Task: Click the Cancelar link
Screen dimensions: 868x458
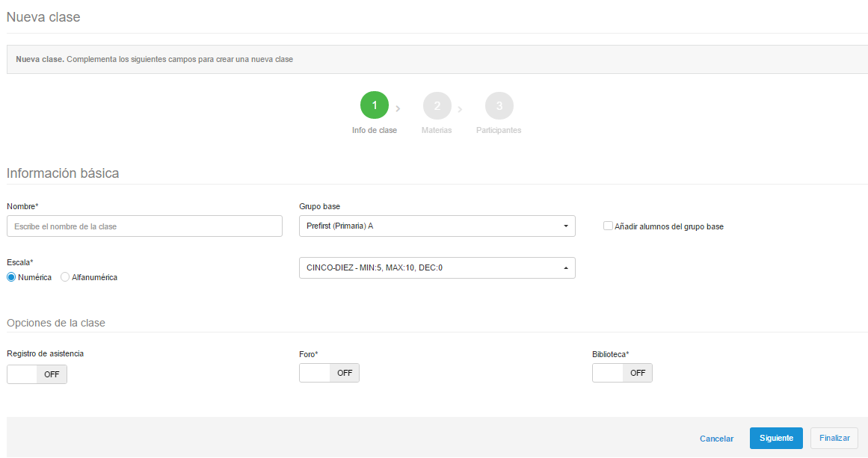Action: pos(716,439)
